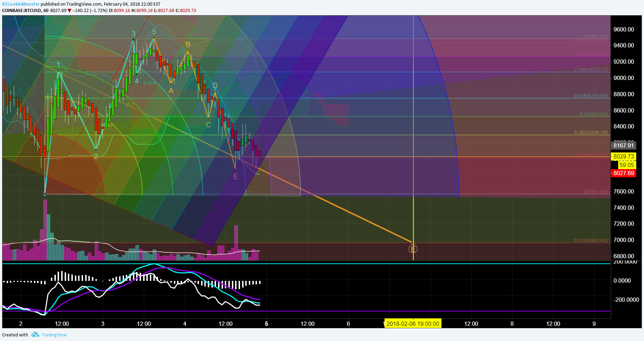Click the day 8 time axis label

click(512, 324)
